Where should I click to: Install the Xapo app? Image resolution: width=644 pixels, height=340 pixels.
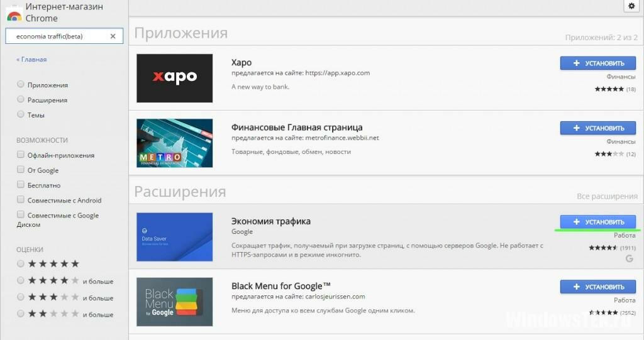pos(598,63)
